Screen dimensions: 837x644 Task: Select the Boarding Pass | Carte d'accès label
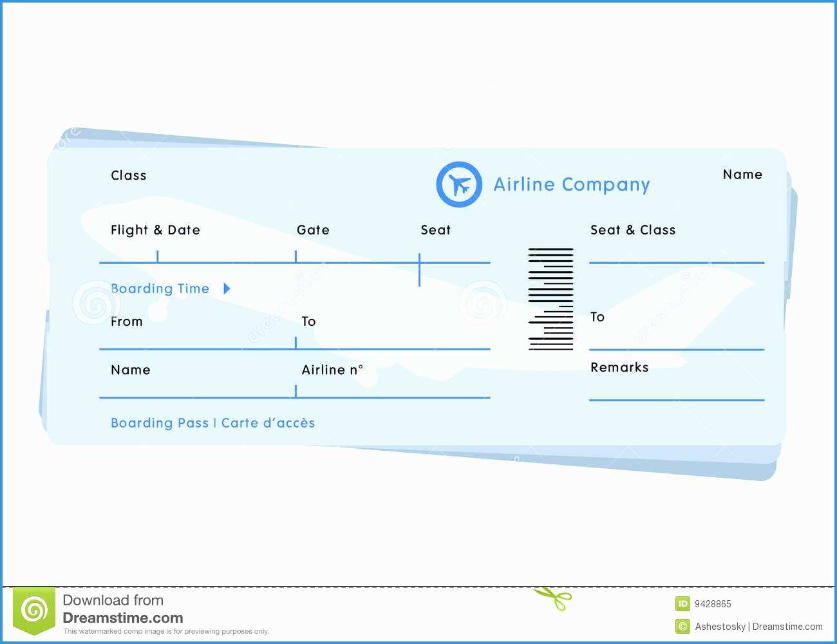(212, 423)
